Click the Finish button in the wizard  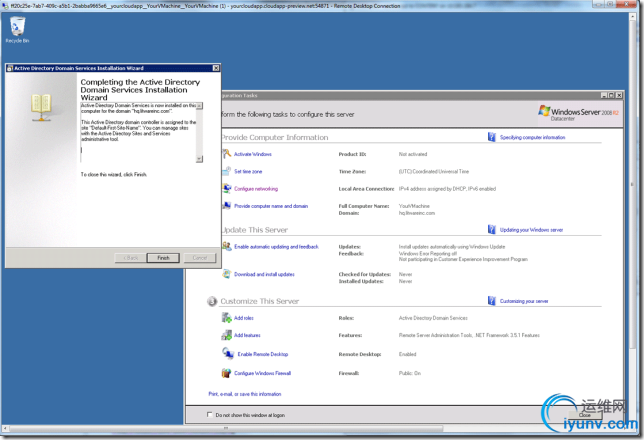(163, 258)
